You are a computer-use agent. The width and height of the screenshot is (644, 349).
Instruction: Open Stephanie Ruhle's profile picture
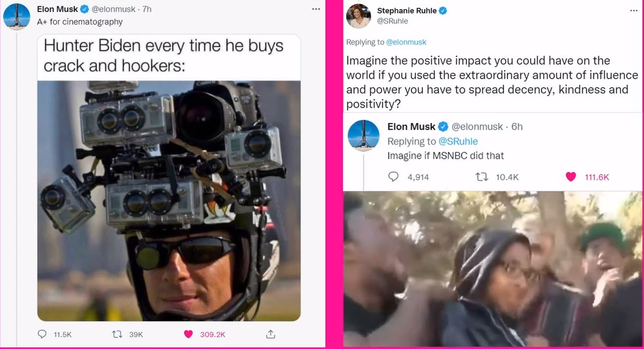click(x=358, y=16)
